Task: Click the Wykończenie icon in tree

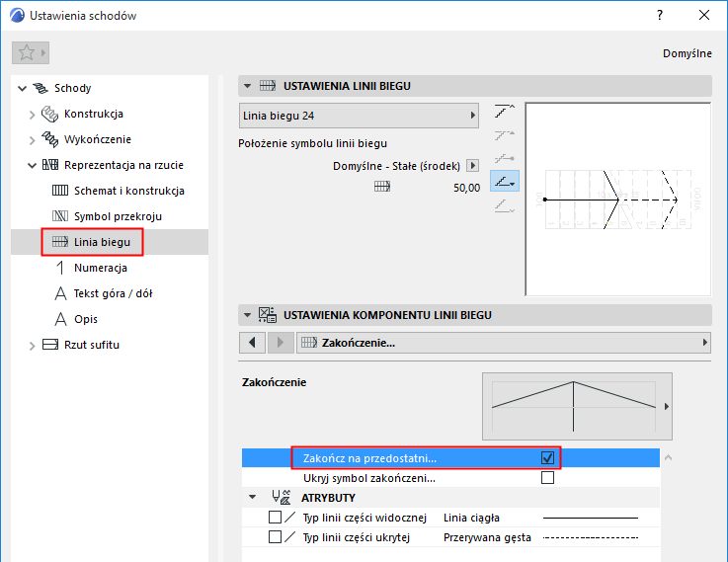Action: [x=49, y=139]
